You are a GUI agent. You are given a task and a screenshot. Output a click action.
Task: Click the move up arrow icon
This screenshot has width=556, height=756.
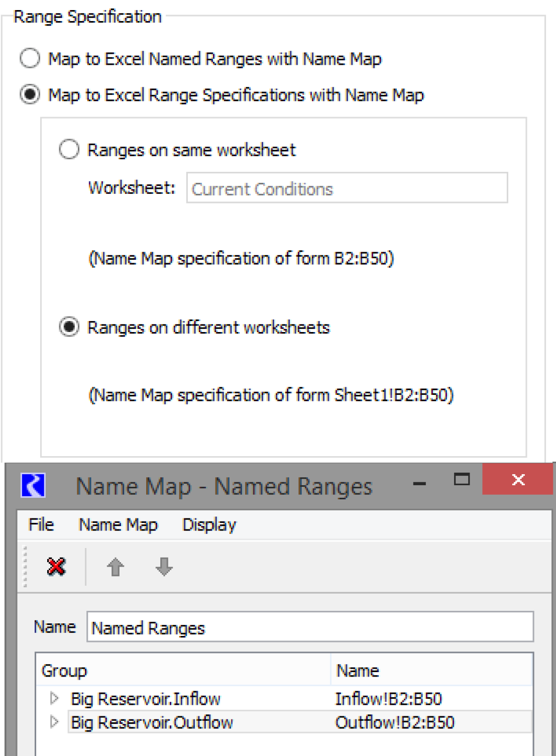[115, 567]
